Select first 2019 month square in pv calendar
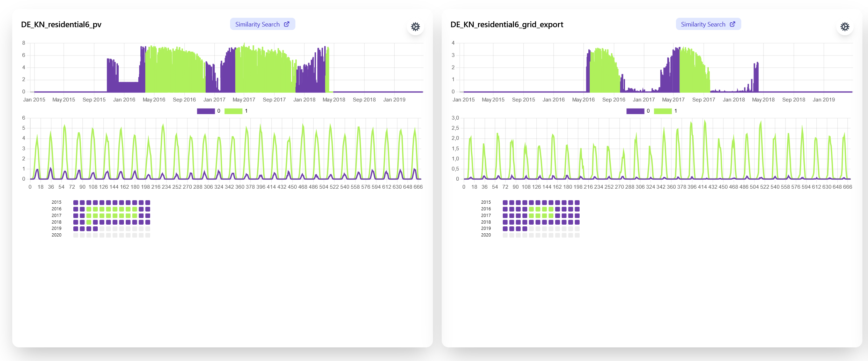The height and width of the screenshot is (361, 868). 76,229
